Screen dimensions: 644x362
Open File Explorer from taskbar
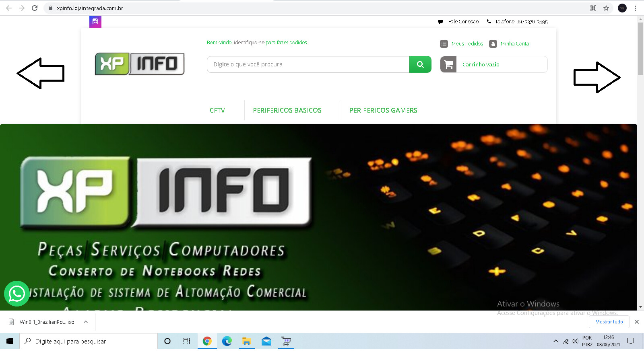click(x=246, y=341)
